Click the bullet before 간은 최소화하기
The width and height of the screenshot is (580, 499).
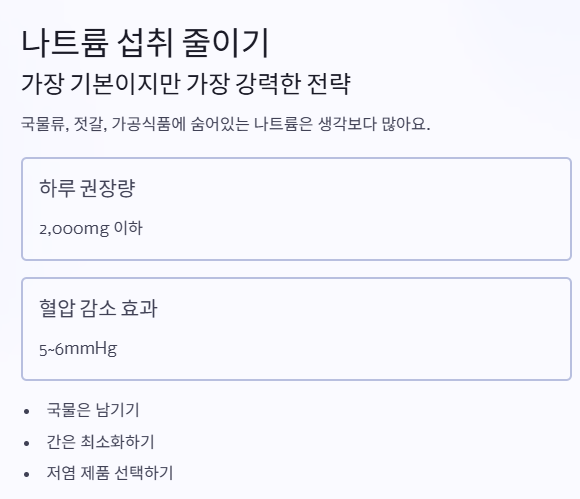pyautogui.click(x=26, y=443)
